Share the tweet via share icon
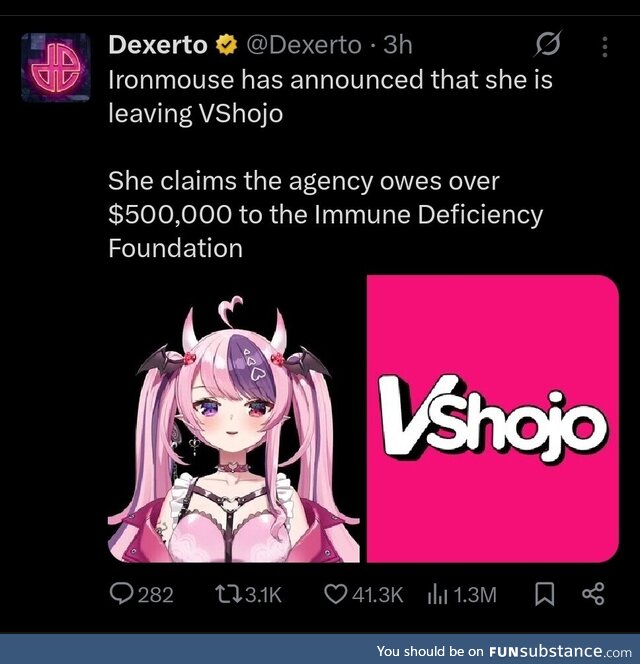Viewport: 640px width, 664px height. (x=593, y=594)
